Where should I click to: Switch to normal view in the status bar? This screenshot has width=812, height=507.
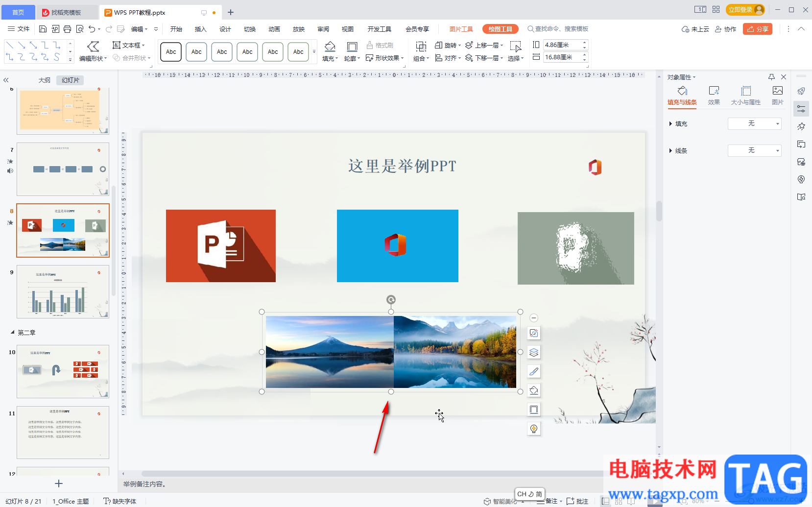tap(605, 501)
